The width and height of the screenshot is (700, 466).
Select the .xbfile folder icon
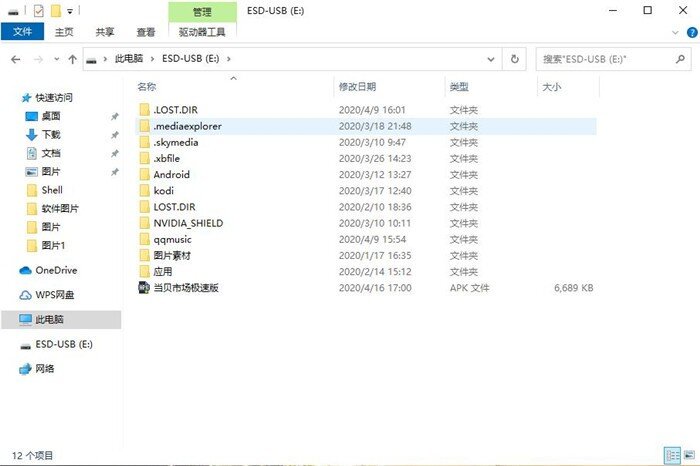pos(144,158)
